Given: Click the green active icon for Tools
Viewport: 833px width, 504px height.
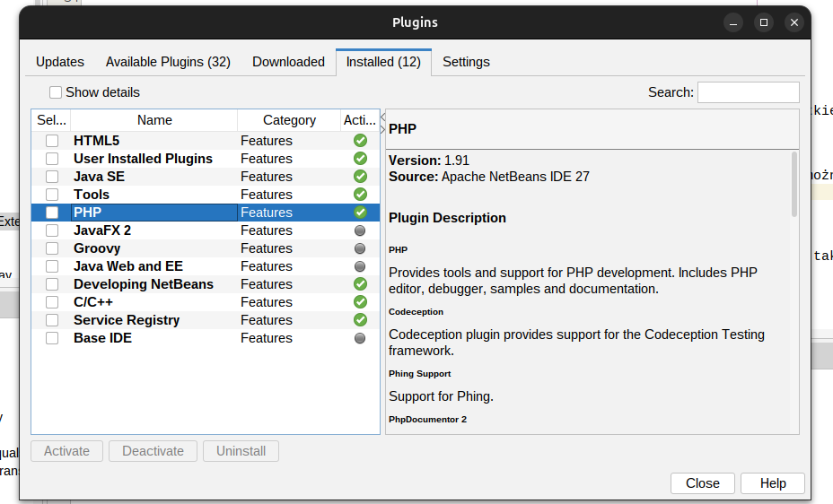Looking at the screenshot, I should coord(360,195).
